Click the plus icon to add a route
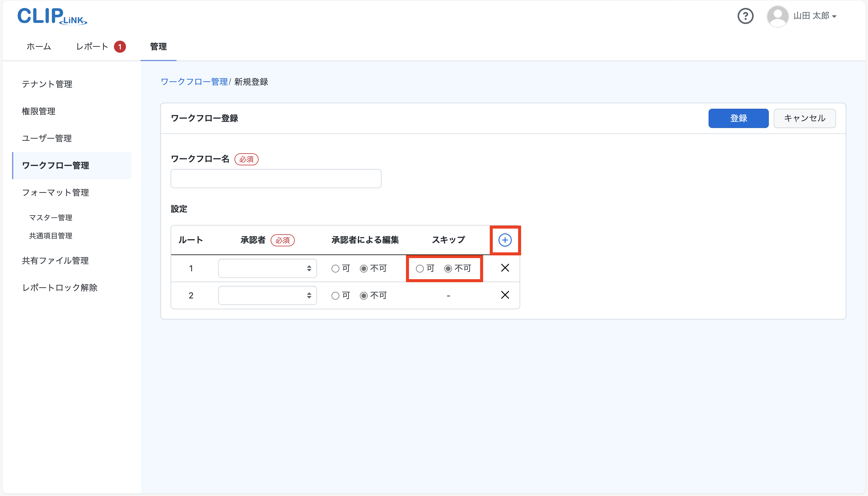868x496 pixels. click(x=505, y=239)
